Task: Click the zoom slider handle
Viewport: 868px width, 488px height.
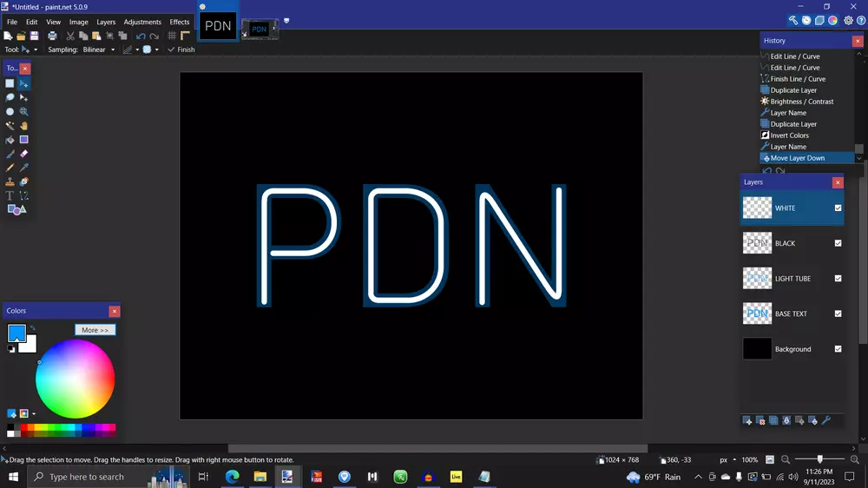Action: coord(820,459)
